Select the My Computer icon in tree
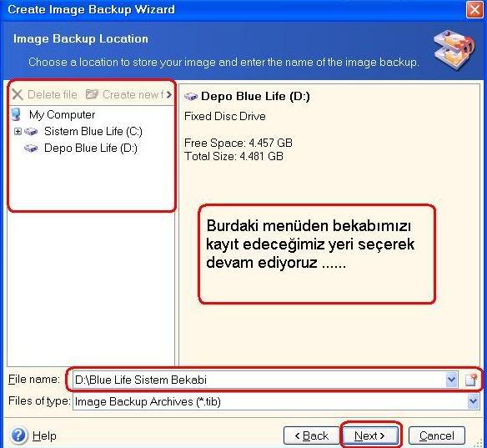Viewport: 487px width, 448px height. pyautogui.click(x=16, y=114)
